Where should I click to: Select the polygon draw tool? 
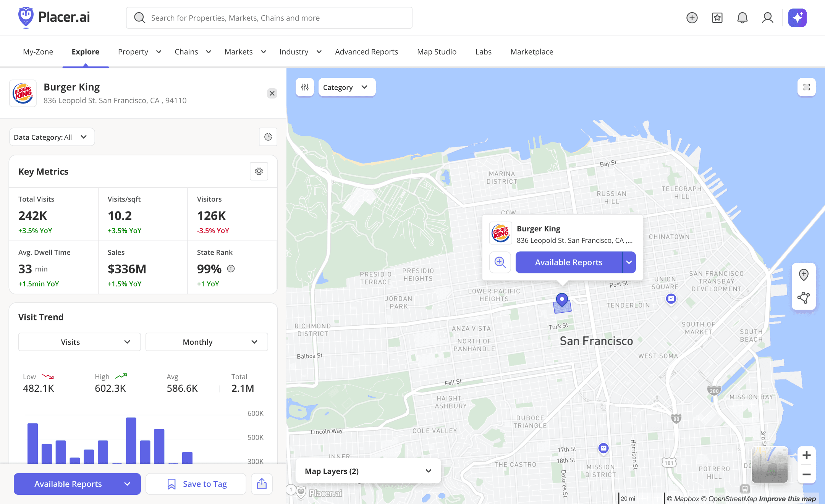(x=804, y=298)
